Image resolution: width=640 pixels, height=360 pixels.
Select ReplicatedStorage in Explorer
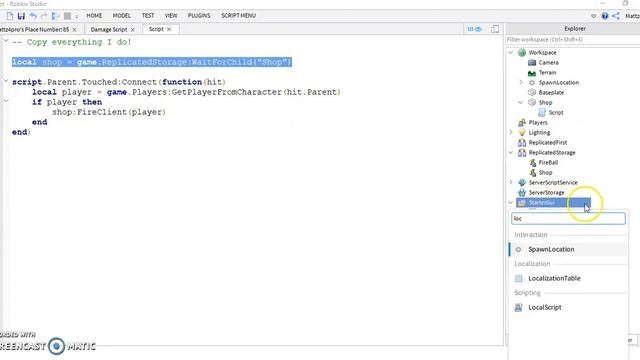click(551, 153)
